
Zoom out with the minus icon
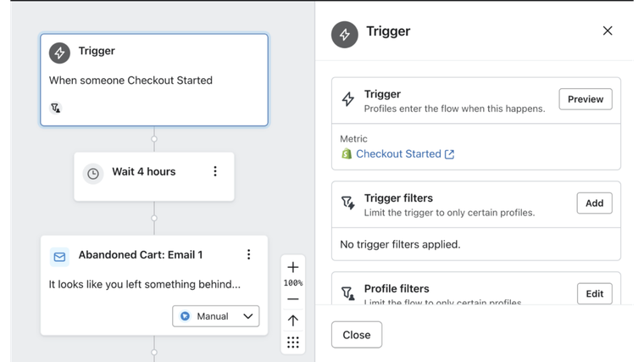(x=293, y=298)
